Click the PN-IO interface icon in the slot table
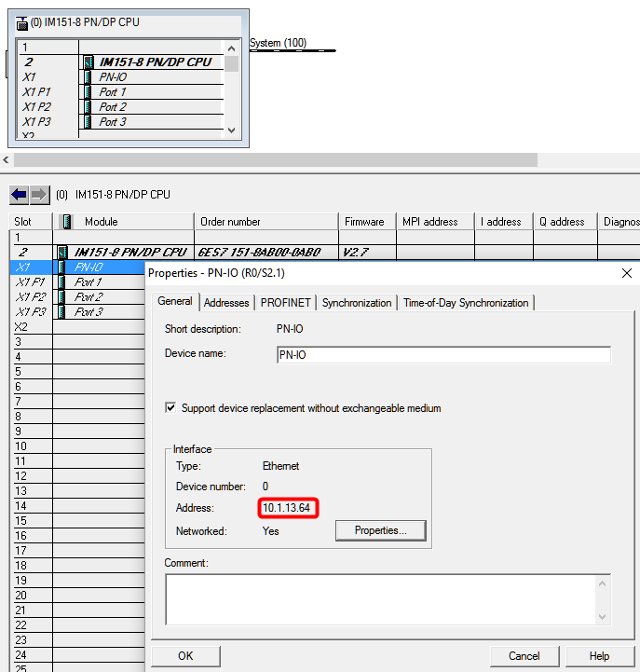The image size is (640, 672). 62,267
